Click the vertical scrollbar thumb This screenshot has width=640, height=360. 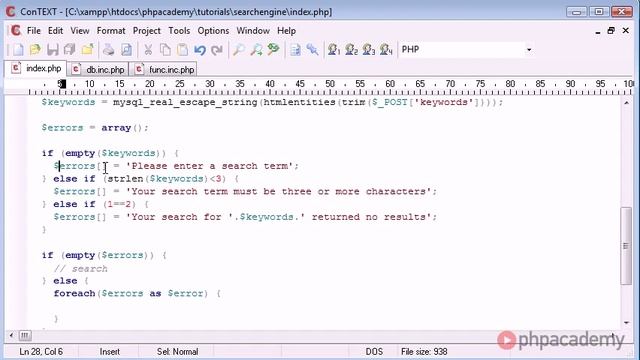[x=627, y=246]
